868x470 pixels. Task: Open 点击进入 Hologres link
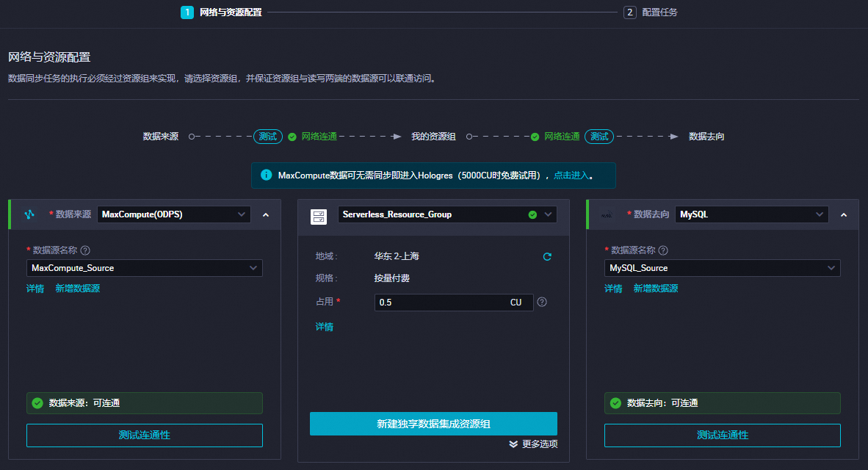coord(571,176)
